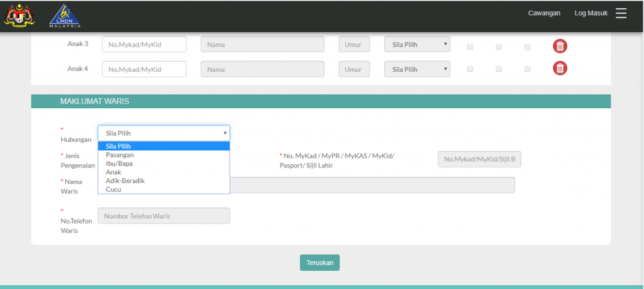644x289 pixels.
Task: Tick the second checkbox in Anak 4 row
Action: click(x=499, y=69)
